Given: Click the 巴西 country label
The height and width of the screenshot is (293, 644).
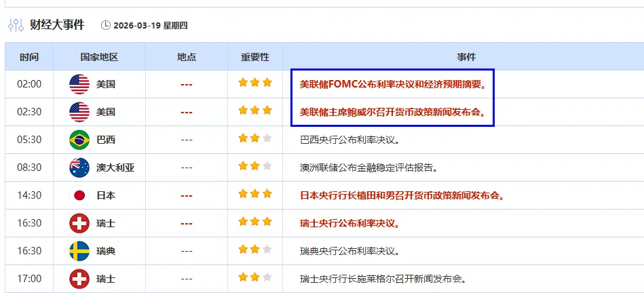Looking at the screenshot, I should click(106, 140).
